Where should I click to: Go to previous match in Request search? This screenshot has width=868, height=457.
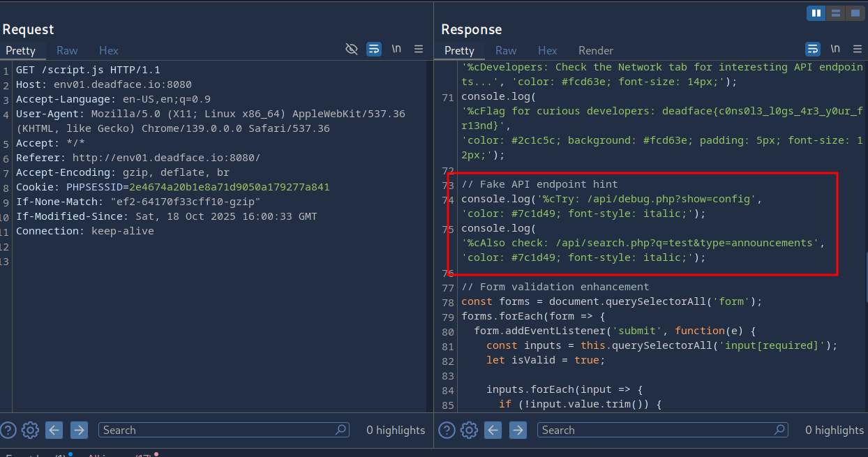coord(54,430)
